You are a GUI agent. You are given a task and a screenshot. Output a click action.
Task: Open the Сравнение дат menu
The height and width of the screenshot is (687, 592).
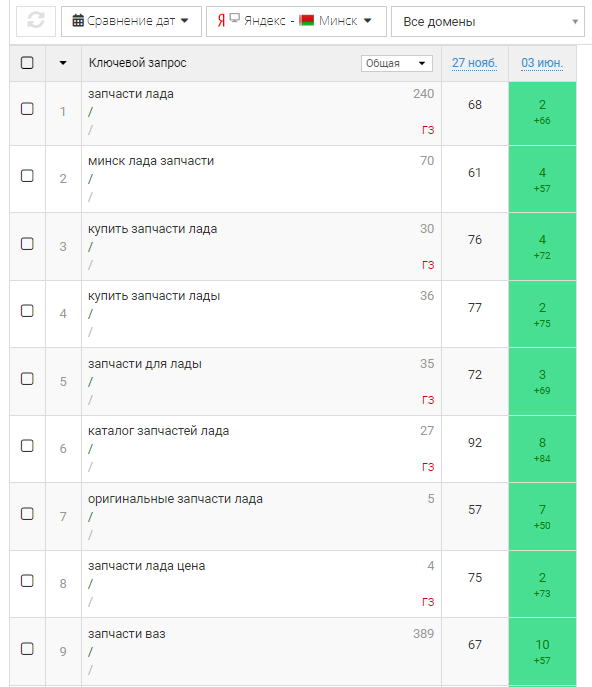pyautogui.click(x=131, y=21)
